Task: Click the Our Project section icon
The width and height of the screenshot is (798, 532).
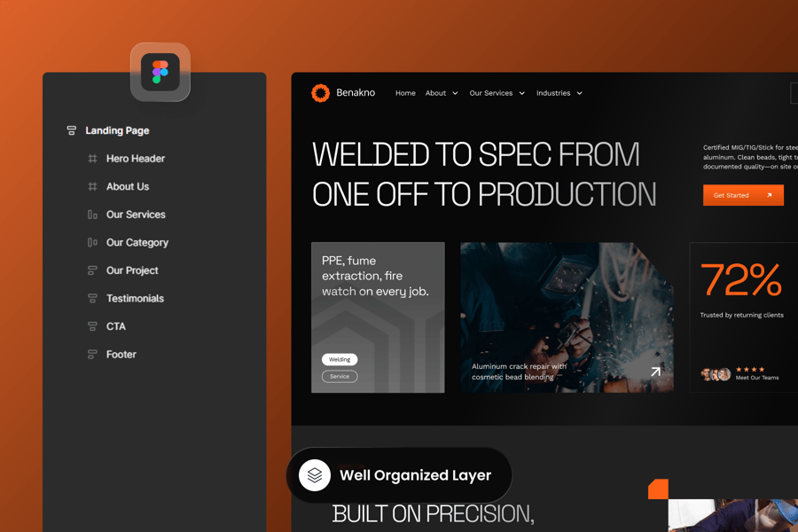Action: [x=92, y=270]
